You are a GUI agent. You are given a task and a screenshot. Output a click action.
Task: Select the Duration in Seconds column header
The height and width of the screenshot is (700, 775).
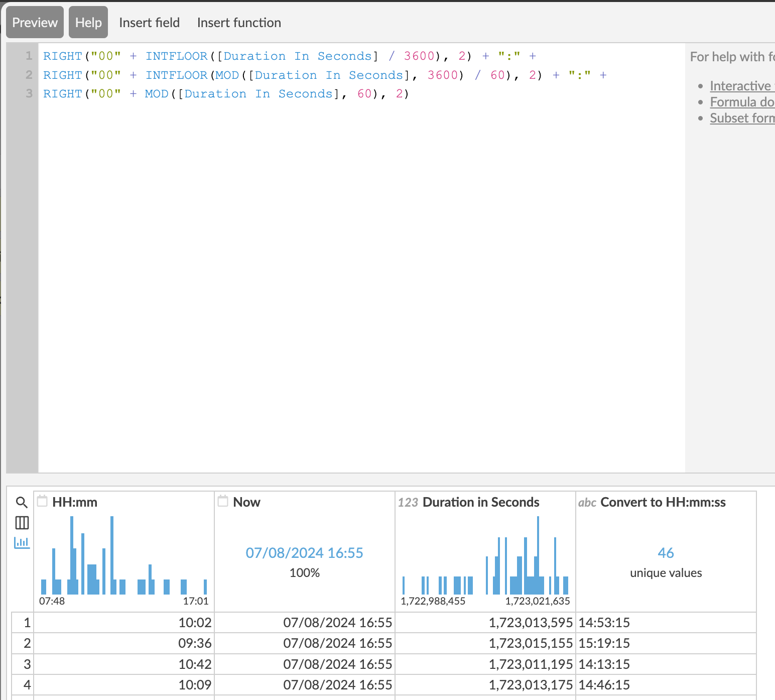(481, 502)
